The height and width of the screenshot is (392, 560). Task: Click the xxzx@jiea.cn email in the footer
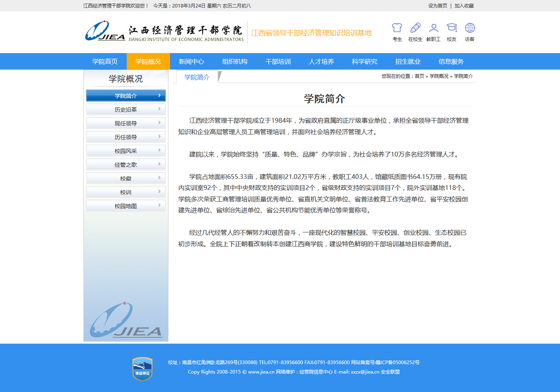click(365, 372)
